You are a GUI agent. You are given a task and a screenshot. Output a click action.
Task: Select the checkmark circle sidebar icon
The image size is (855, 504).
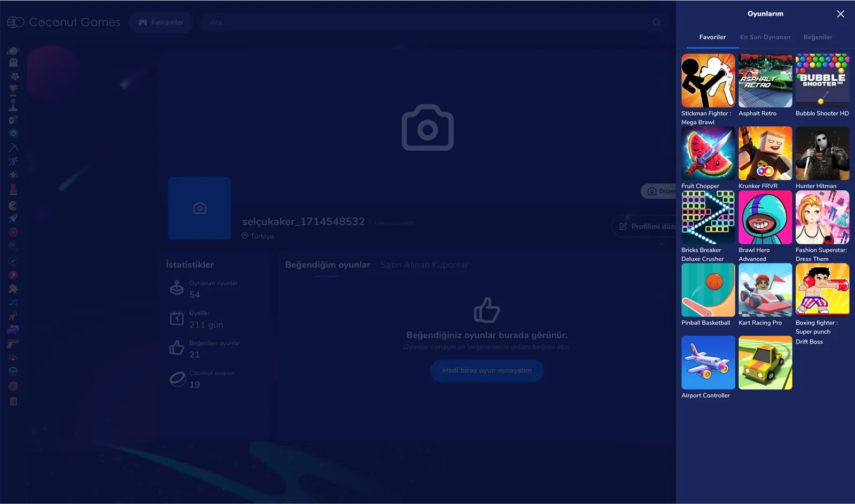point(13,261)
